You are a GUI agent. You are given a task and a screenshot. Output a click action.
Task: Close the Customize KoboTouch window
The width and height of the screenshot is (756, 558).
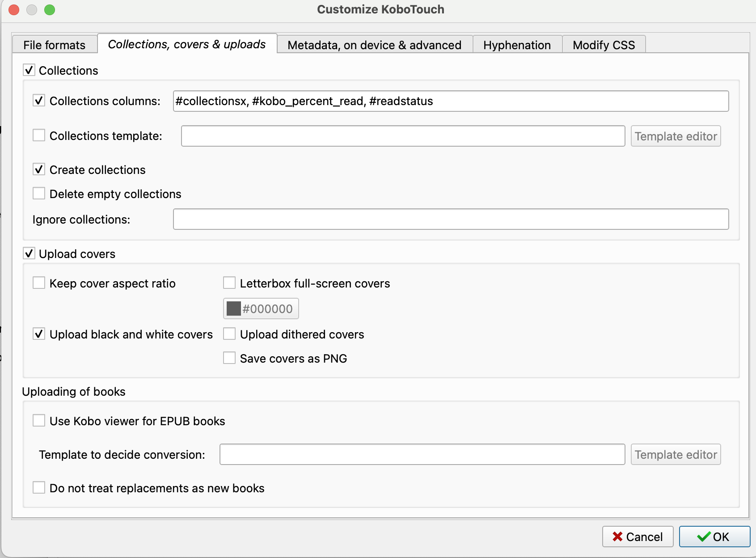(14, 10)
